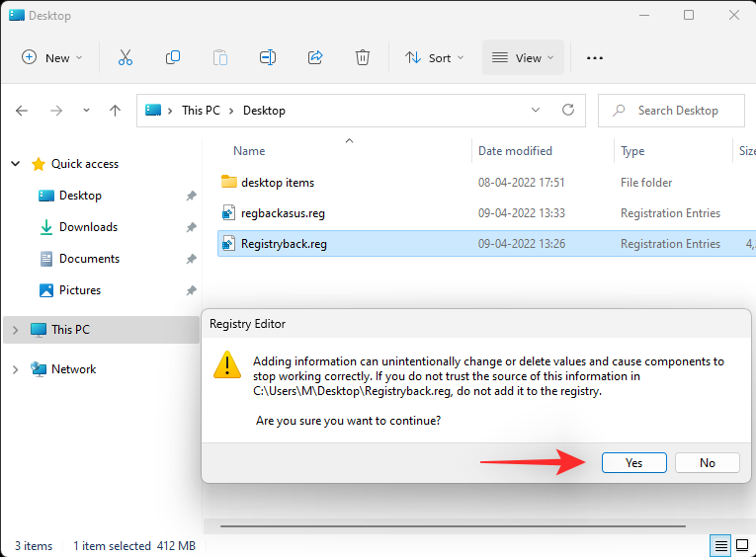756x557 pixels.
Task: Go forward with the right arrow
Action: (56, 111)
